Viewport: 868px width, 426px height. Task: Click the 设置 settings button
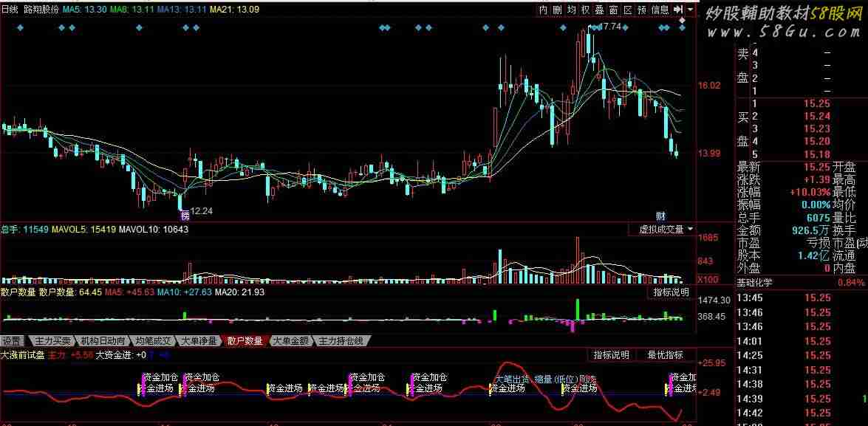pyautogui.click(x=12, y=341)
